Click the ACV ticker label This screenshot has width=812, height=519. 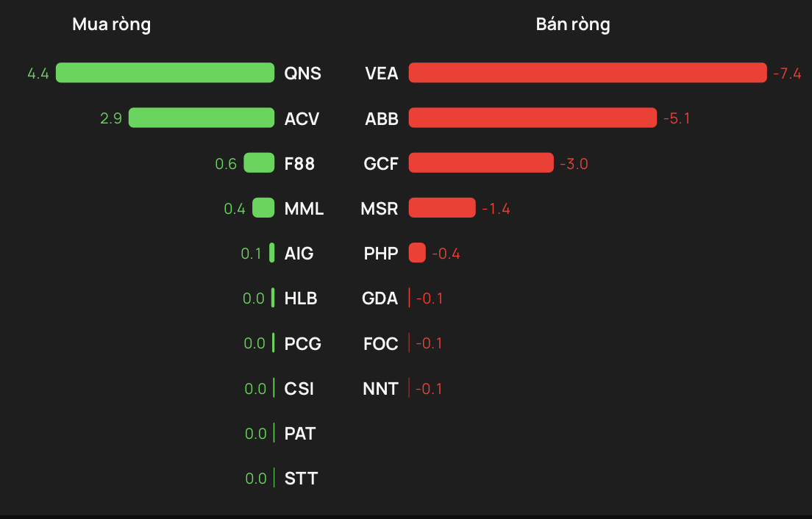(x=302, y=118)
